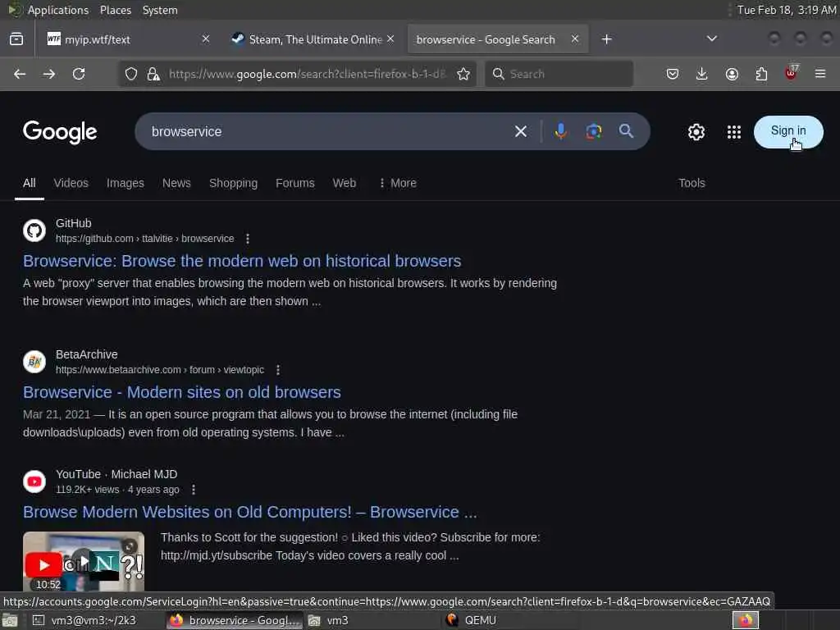The image size is (840, 630).
Task: Switch to Videos results
Action: click(71, 183)
